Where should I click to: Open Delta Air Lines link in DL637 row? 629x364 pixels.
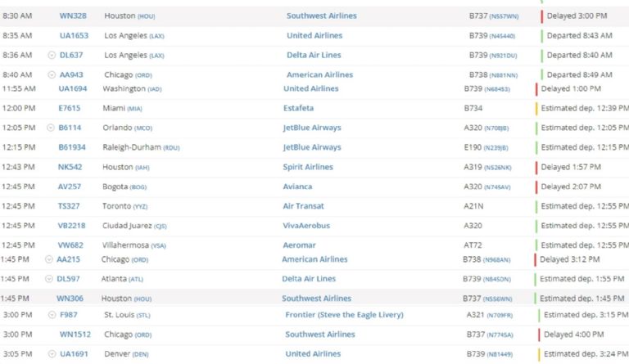(x=314, y=56)
